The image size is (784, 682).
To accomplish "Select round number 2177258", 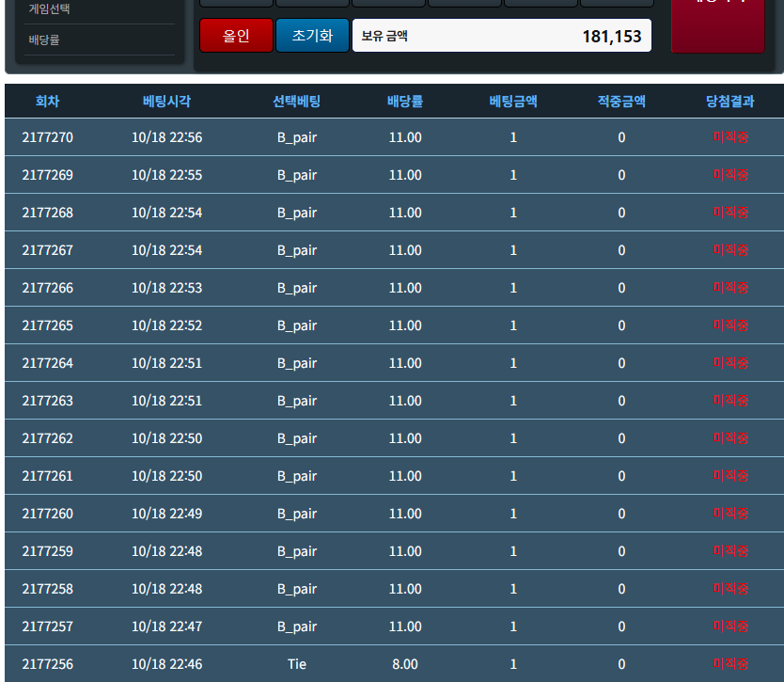I will point(48,589).
